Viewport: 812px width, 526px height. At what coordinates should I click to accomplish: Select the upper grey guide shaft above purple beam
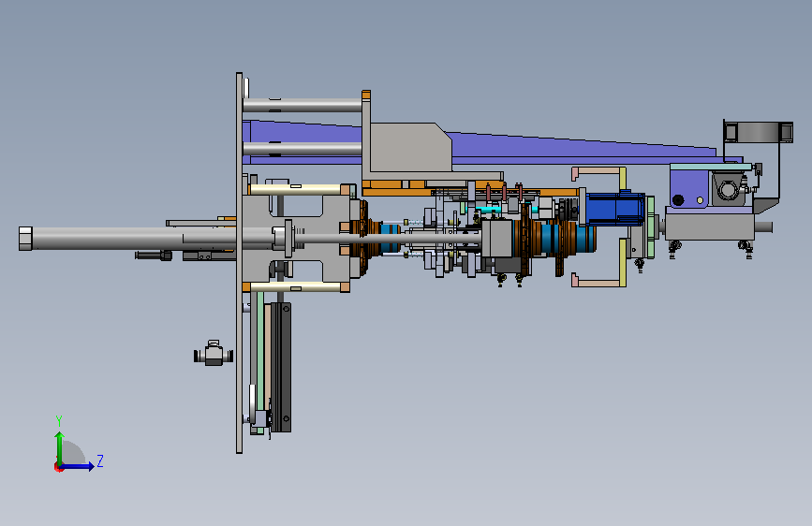(x=302, y=105)
